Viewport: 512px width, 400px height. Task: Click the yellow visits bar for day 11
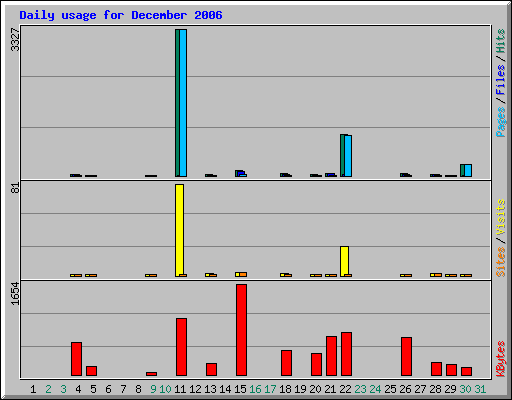[179, 230]
